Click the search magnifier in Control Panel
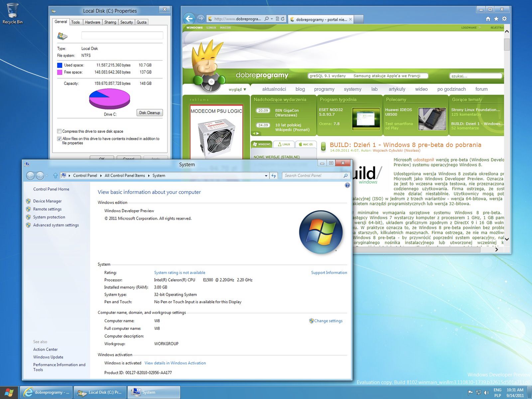The width and height of the screenshot is (532, 399). point(345,176)
